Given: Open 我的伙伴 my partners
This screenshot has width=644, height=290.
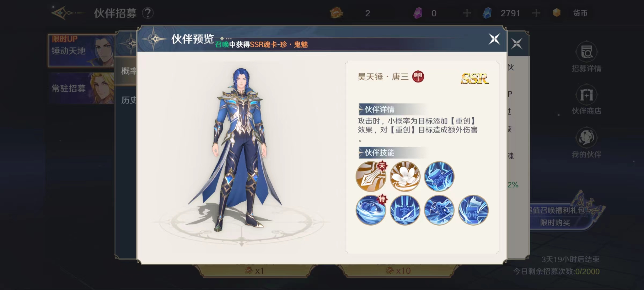Looking at the screenshot, I should (x=587, y=143).
